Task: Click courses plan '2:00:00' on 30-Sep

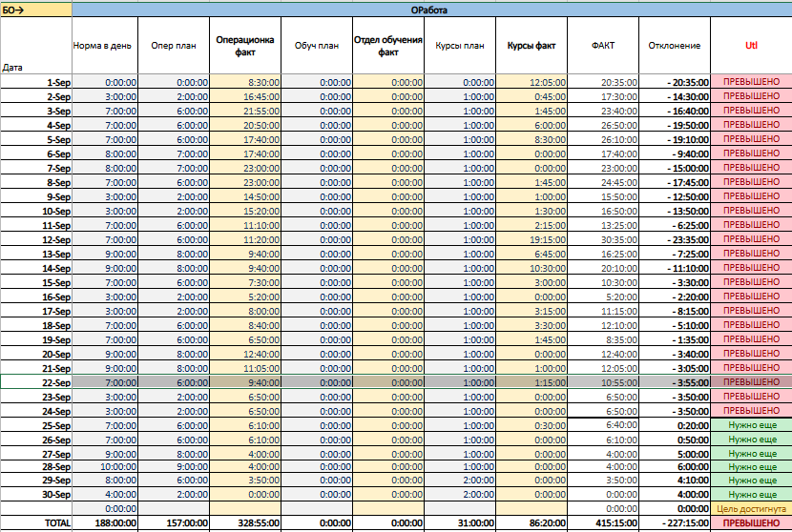Action: [460, 495]
